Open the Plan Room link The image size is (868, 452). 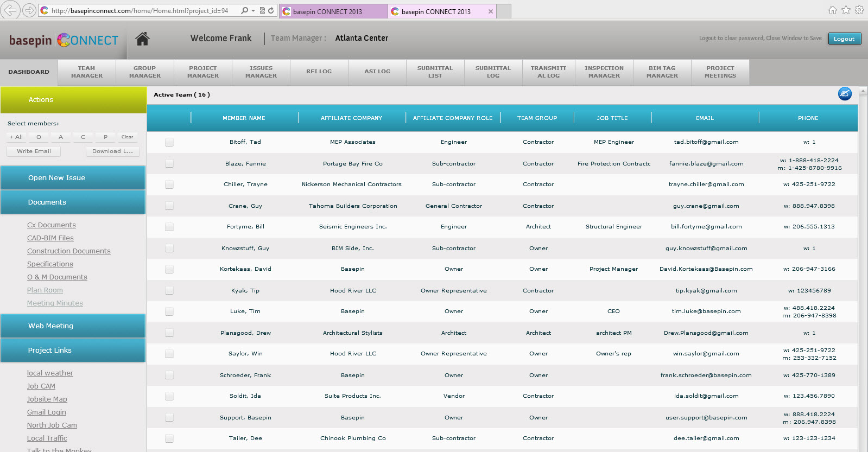pyautogui.click(x=45, y=290)
